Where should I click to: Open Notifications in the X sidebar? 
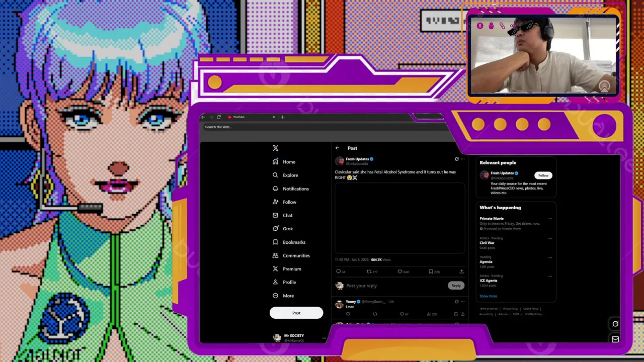click(x=291, y=189)
